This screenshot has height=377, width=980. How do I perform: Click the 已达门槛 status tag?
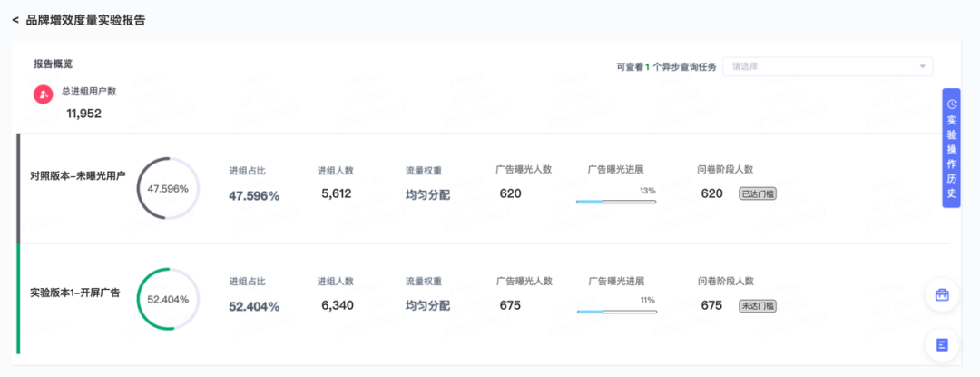click(x=758, y=193)
